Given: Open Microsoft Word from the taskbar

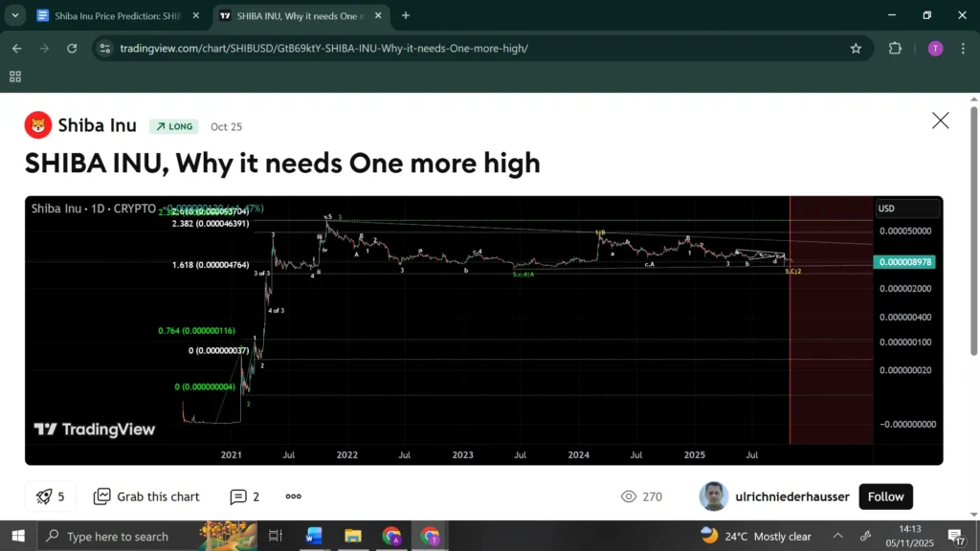Looking at the screenshot, I should (x=314, y=536).
